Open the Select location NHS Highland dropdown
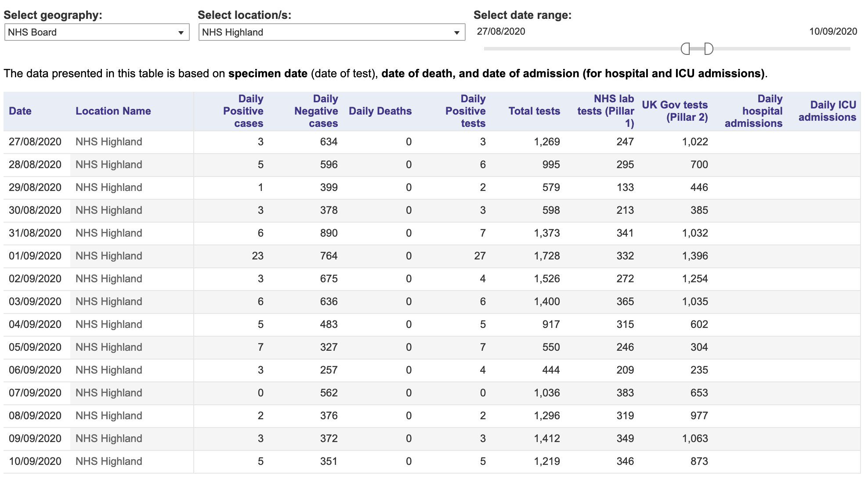This screenshot has width=868, height=482. pos(332,32)
